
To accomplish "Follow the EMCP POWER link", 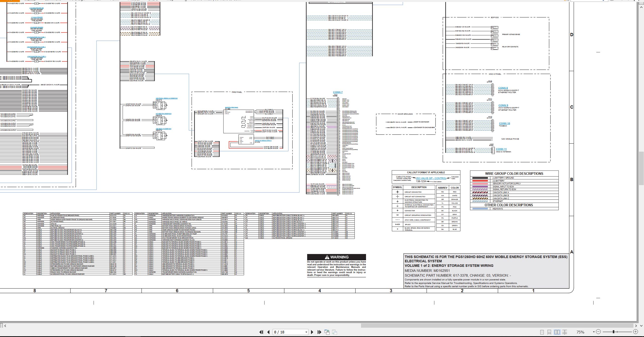I will pos(36,27).
